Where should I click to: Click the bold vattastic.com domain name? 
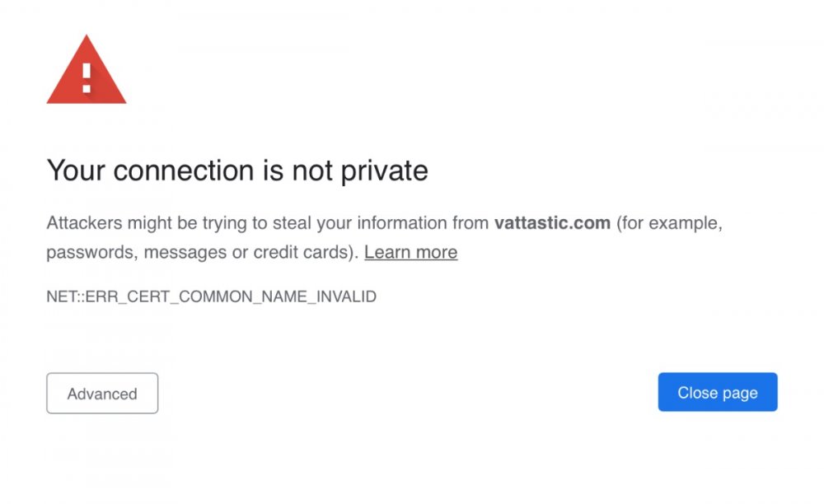click(x=552, y=223)
